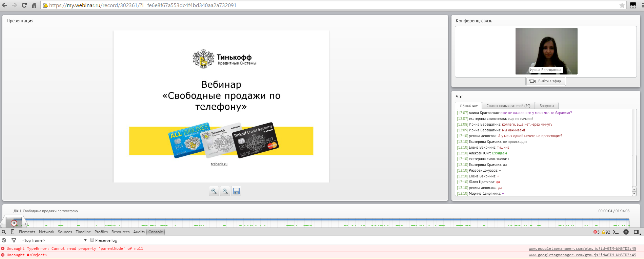644x259 pixels.
Task: Bookmark this page with the star icon
Action: coord(622,5)
